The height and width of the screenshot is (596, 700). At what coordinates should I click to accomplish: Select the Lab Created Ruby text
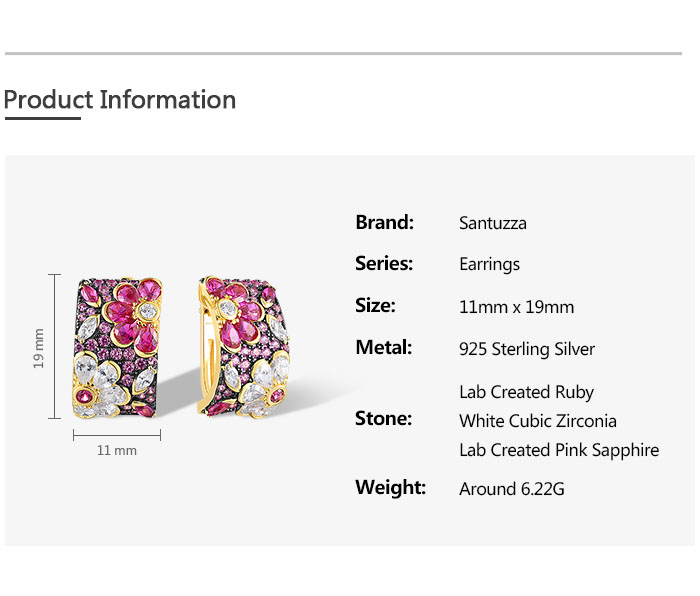(526, 392)
